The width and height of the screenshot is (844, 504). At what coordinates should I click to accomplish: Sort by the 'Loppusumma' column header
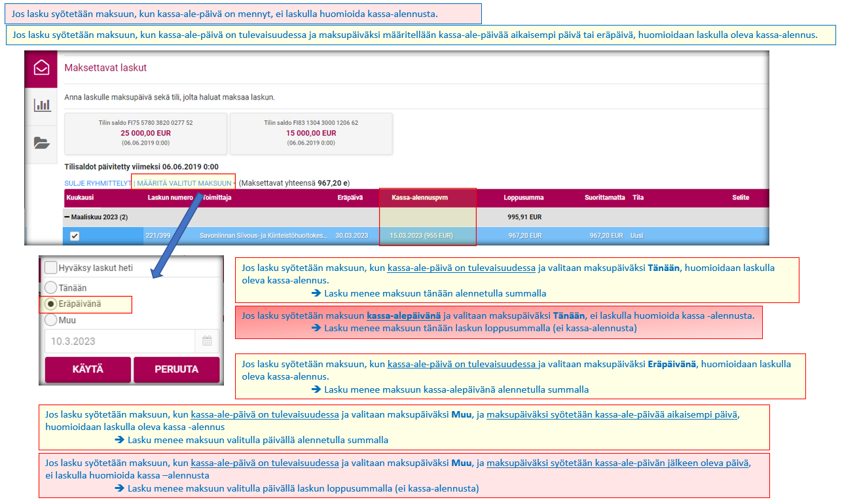point(523,198)
